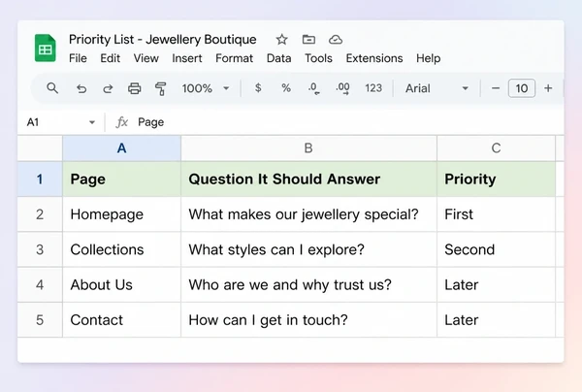This screenshot has width=582, height=392.
Task: Open the Tools menu
Action: (318, 58)
